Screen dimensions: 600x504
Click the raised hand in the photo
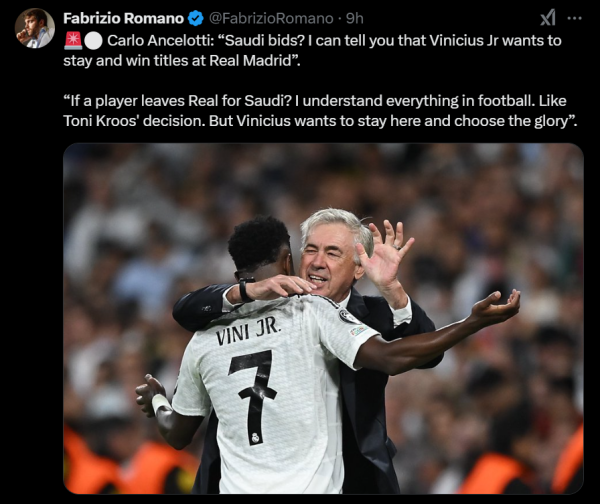tap(384, 253)
